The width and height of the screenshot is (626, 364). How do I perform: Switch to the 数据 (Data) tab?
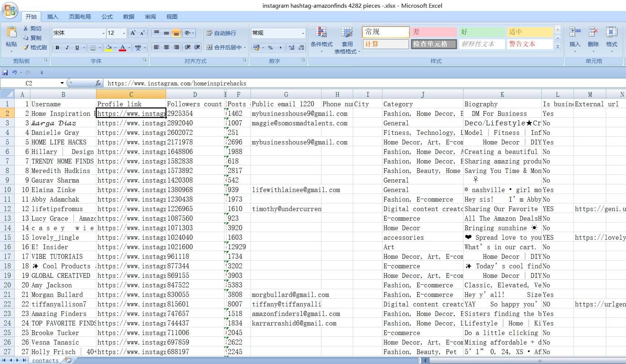(128, 16)
